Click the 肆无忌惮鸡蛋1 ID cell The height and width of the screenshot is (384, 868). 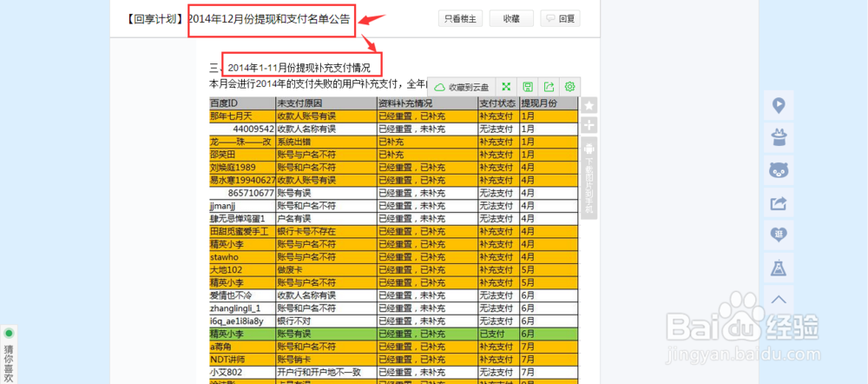click(242, 219)
